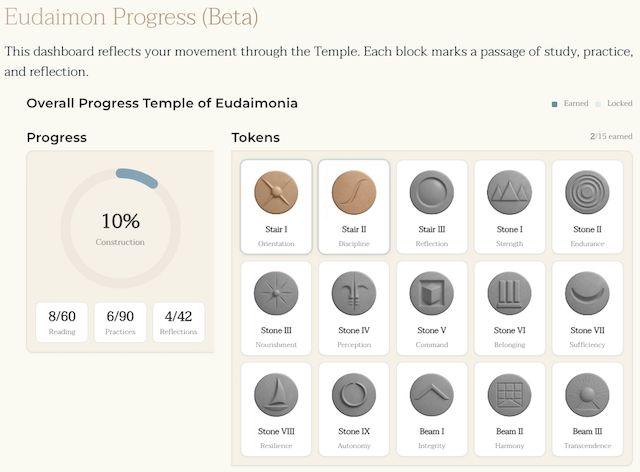Click the Stair I Orientation token icon
The height and width of the screenshot is (472, 640).
point(276,192)
